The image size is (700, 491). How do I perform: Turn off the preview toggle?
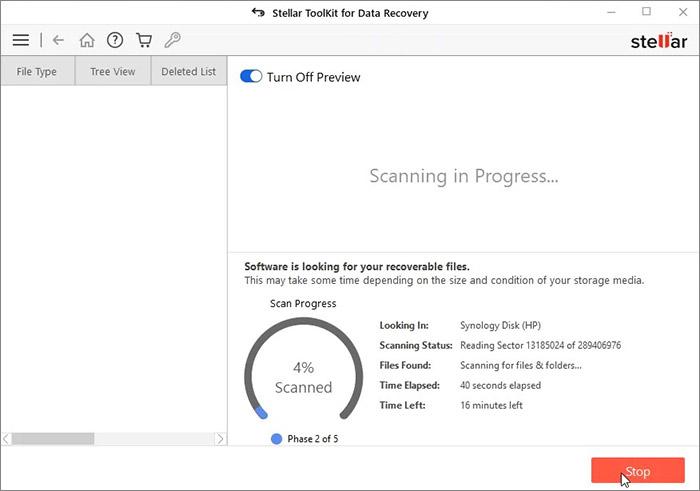pyautogui.click(x=251, y=77)
